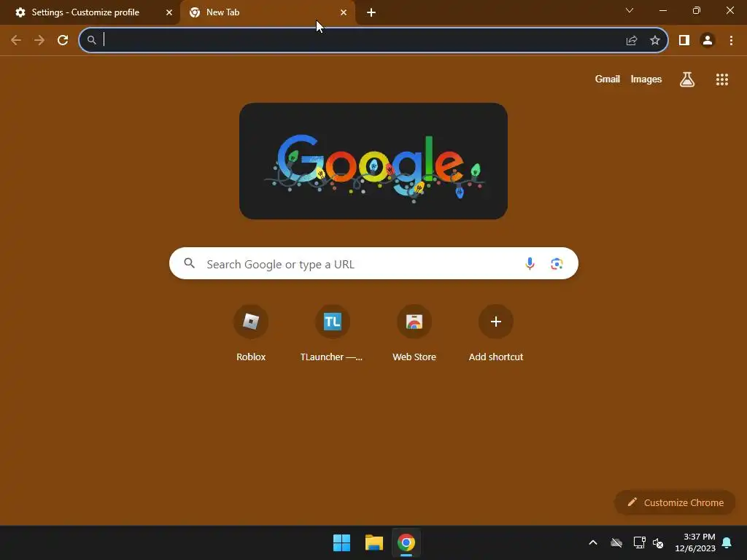Screen dimensions: 747x560
Task: Open the tab search dropdown arrow
Action: [630, 10]
